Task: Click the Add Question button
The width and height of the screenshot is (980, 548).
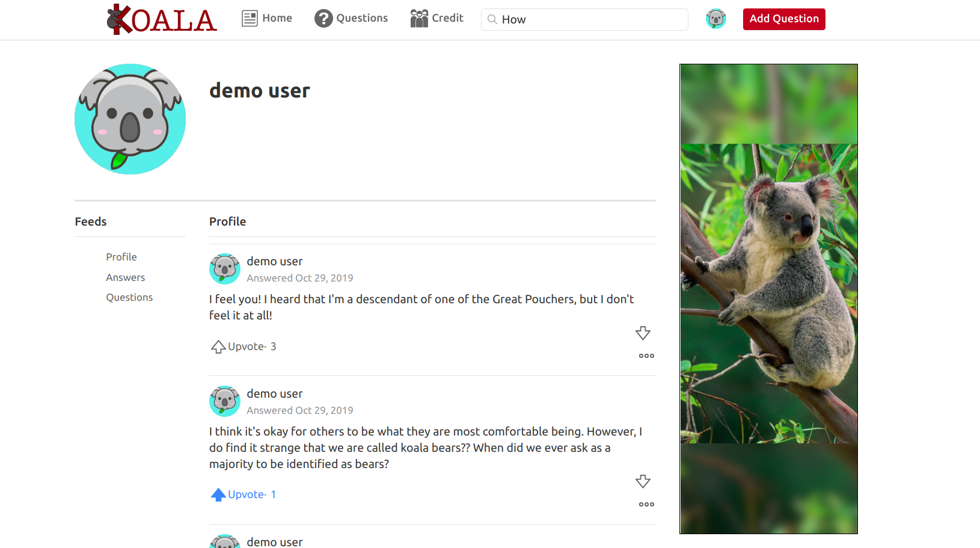Action: (x=784, y=19)
